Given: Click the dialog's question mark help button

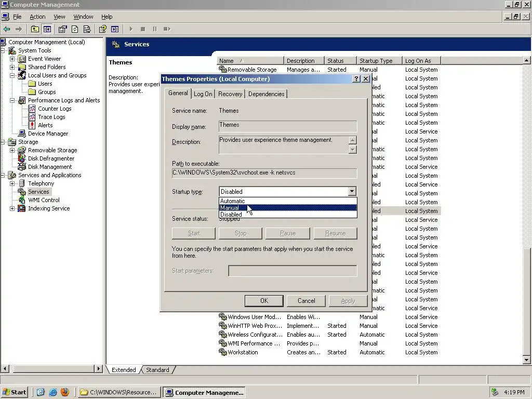Looking at the screenshot, I should tap(356, 79).
